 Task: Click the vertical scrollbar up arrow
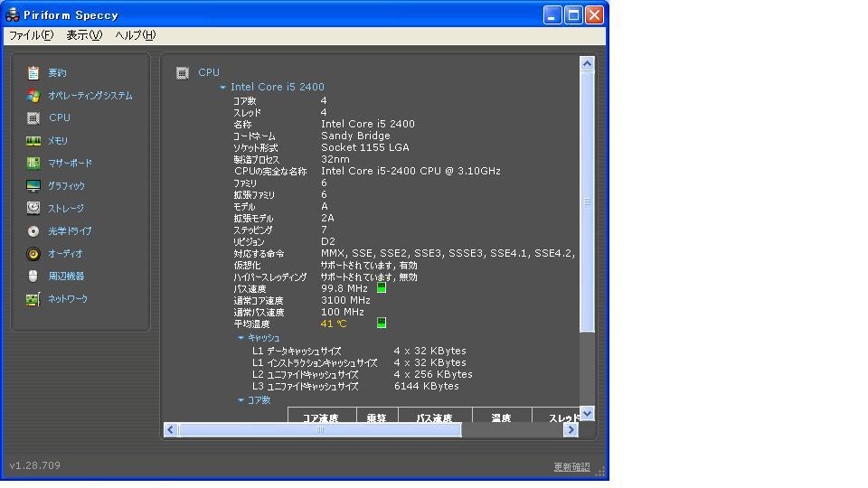(x=588, y=63)
